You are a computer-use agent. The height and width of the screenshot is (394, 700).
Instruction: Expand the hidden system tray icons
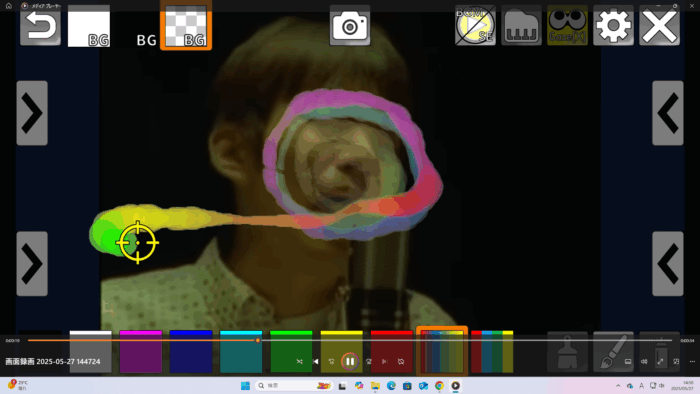(618, 386)
